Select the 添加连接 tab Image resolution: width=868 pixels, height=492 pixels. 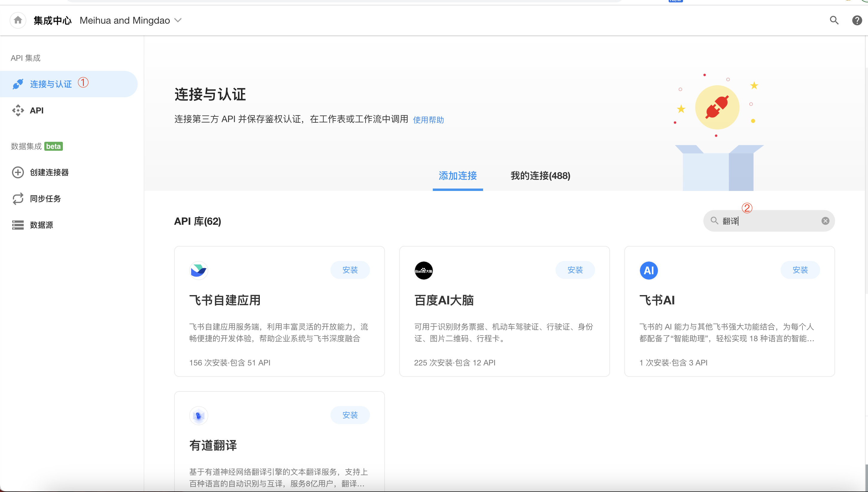pyautogui.click(x=457, y=176)
